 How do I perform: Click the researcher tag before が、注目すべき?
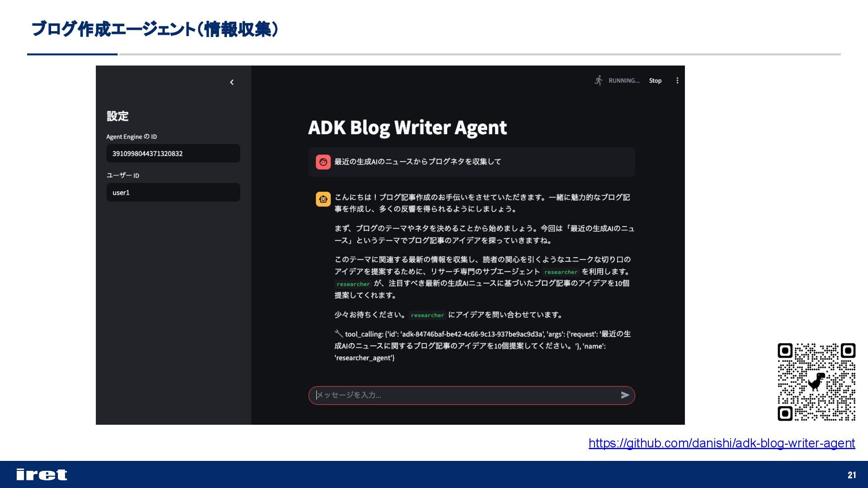click(x=353, y=284)
